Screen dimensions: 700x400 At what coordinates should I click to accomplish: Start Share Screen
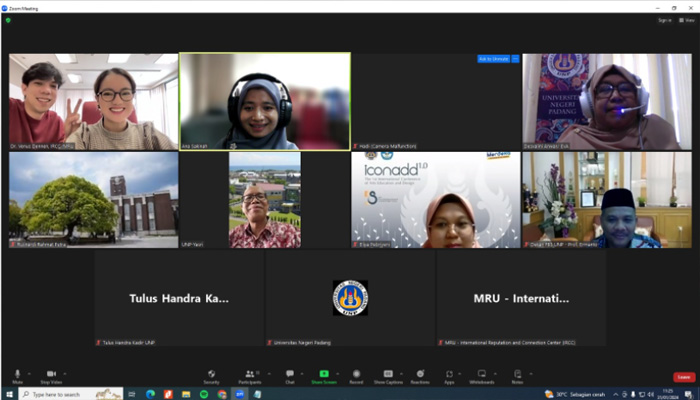click(x=323, y=376)
